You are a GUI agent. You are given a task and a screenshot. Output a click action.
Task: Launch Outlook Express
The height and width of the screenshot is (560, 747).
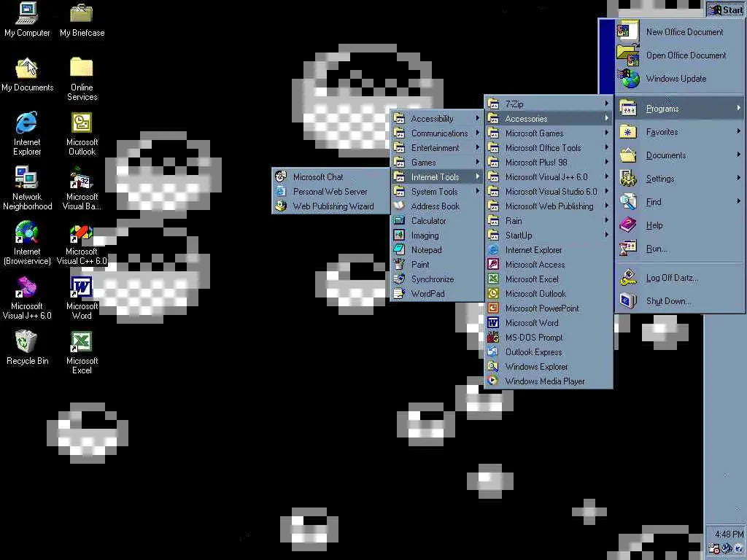coord(549,352)
